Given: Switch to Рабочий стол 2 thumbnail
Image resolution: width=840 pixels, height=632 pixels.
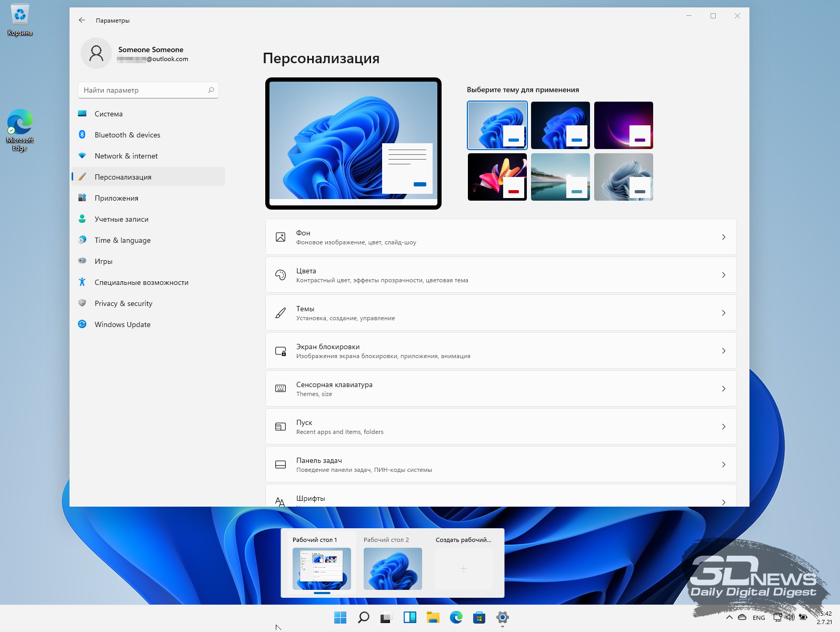Looking at the screenshot, I should pyautogui.click(x=393, y=569).
